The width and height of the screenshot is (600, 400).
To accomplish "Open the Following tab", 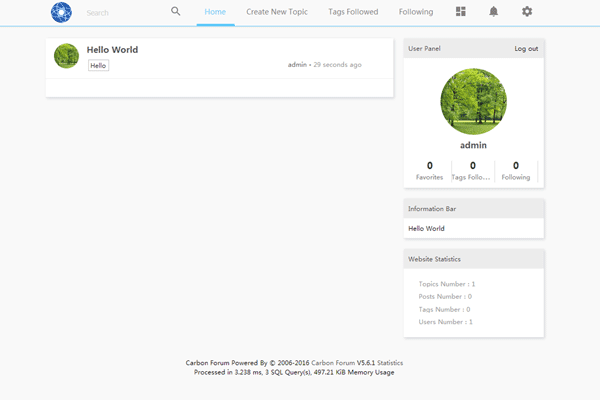I will tap(416, 12).
